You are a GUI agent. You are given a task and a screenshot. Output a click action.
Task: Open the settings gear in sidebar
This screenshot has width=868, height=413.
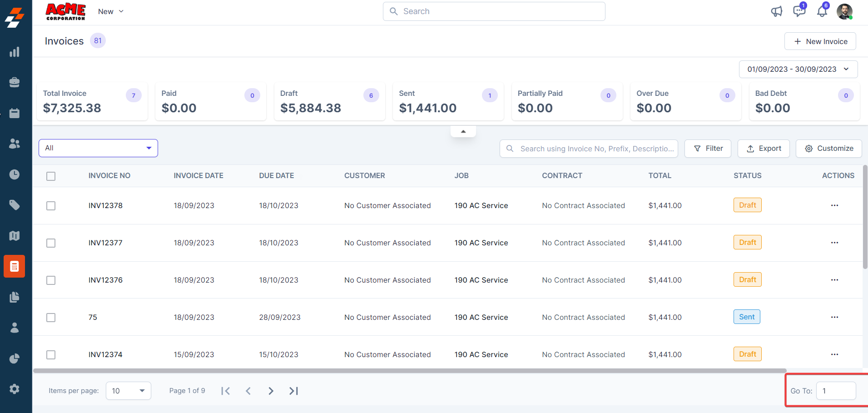pyautogui.click(x=15, y=389)
